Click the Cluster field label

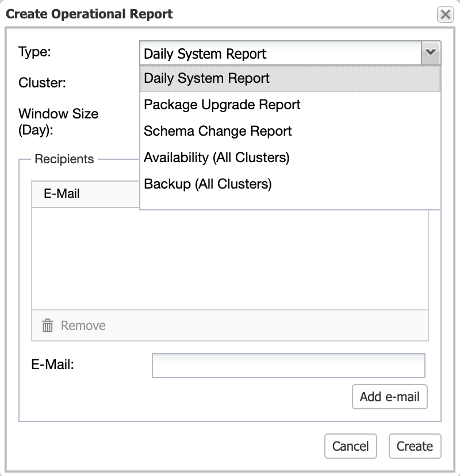42,83
